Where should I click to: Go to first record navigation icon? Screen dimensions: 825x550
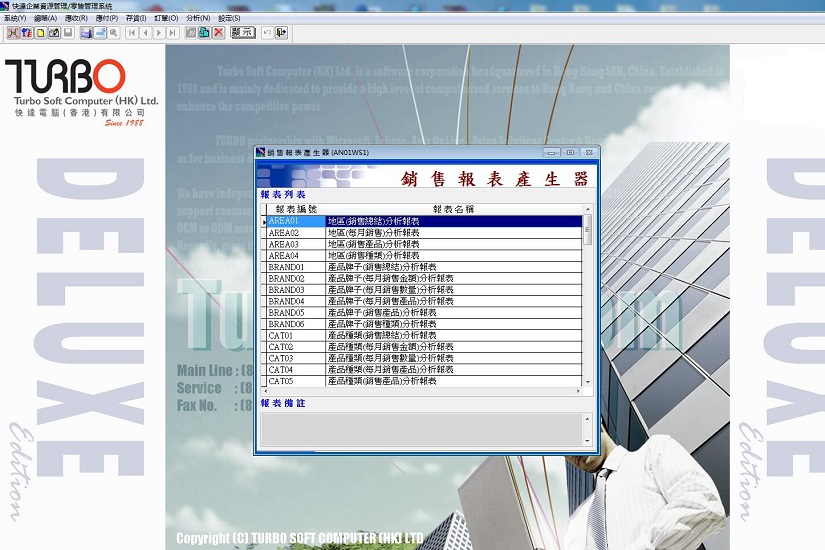point(132,33)
